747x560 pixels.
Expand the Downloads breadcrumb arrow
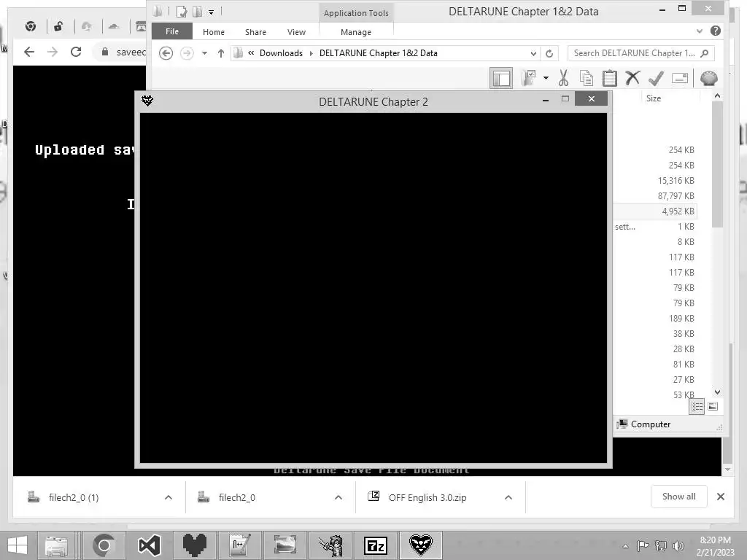[x=311, y=52]
